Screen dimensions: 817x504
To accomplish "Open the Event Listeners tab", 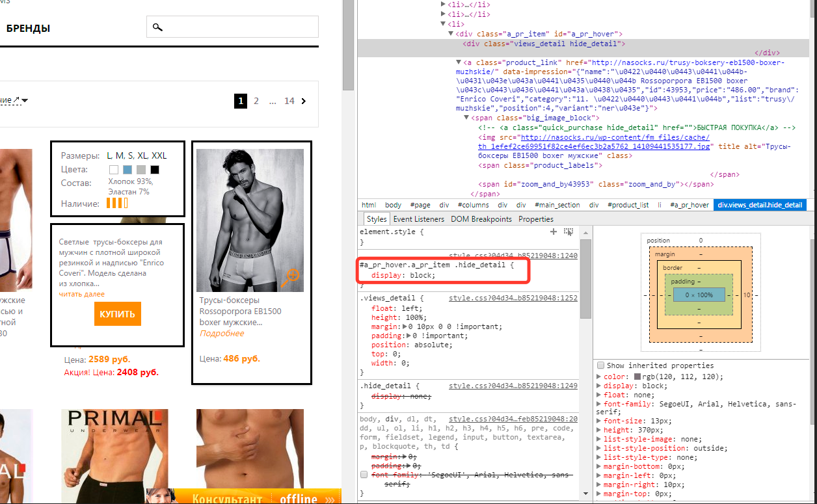I will point(419,219).
